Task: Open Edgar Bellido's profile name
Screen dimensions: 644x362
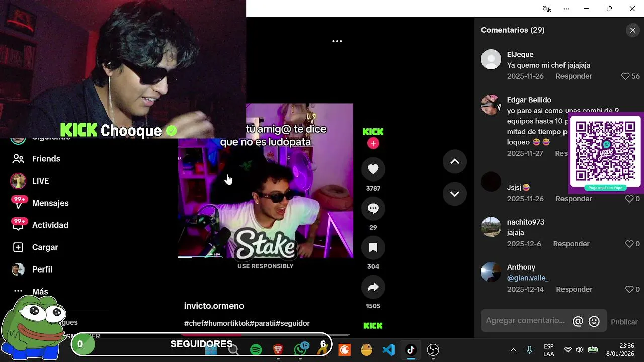Action: tap(529, 100)
